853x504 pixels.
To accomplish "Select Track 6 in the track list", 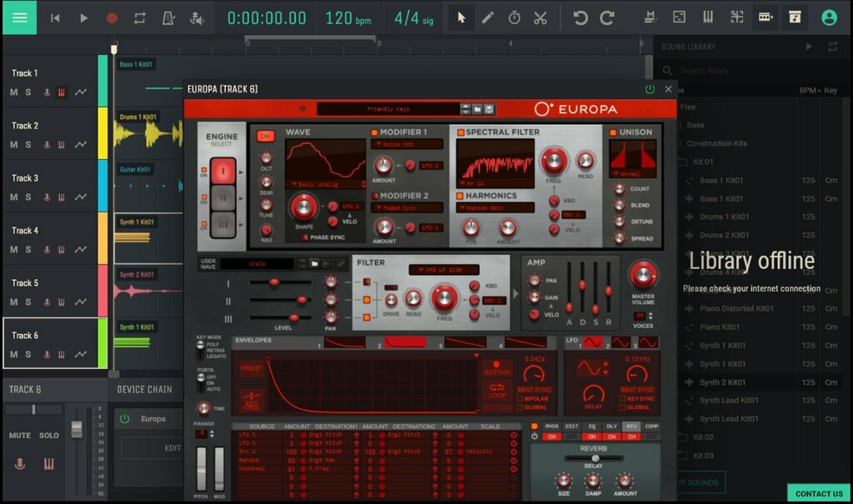I will tap(55, 343).
